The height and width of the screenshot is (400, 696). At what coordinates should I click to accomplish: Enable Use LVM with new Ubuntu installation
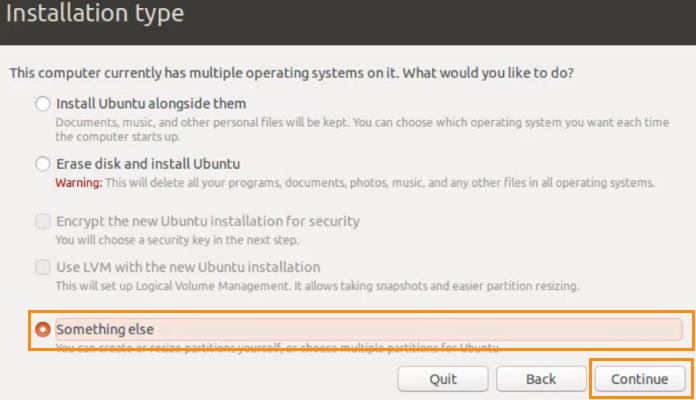tap(43, 267)
